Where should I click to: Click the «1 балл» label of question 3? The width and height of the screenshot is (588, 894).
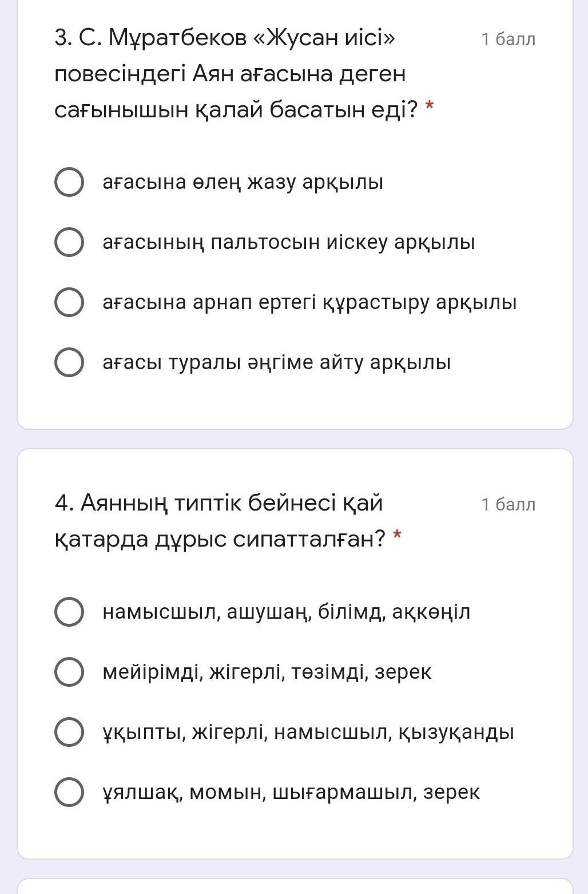coord(508,39)
